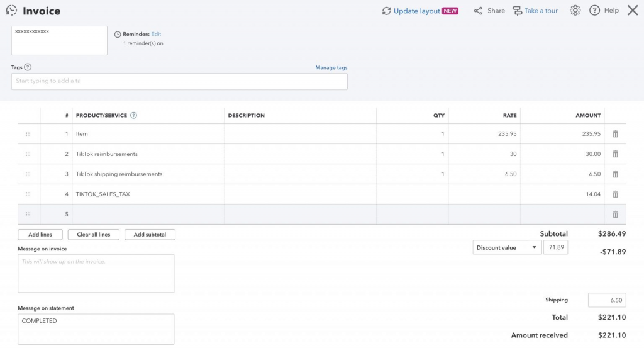This screenshot has height=348, width=644.
Task: Delete line 1 Item with trash icon
Action: (x=615, y=134)
